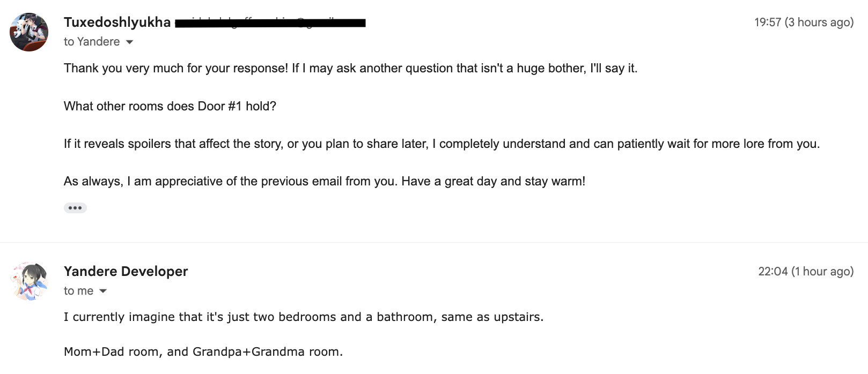The height and width of the screenshot is (374, 868).
Task: Click the sentence starting "As always, I am appreciative"
Action: pyautogui.click(x=231, y=181)
